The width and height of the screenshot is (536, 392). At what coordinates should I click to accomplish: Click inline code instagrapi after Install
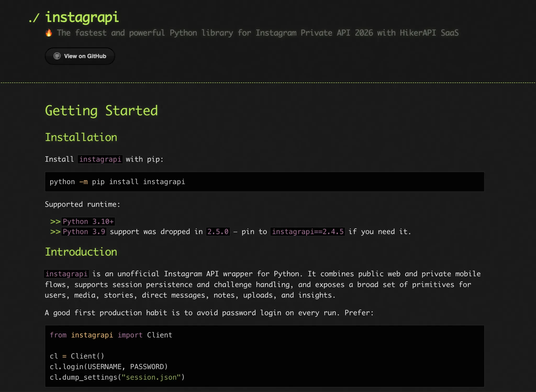100,159
